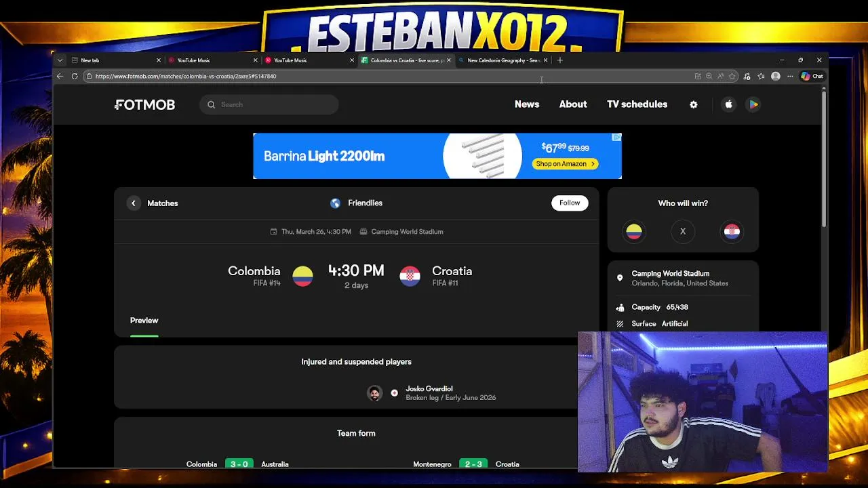Click Josko Gvardiol's player photo

(374, 393)
